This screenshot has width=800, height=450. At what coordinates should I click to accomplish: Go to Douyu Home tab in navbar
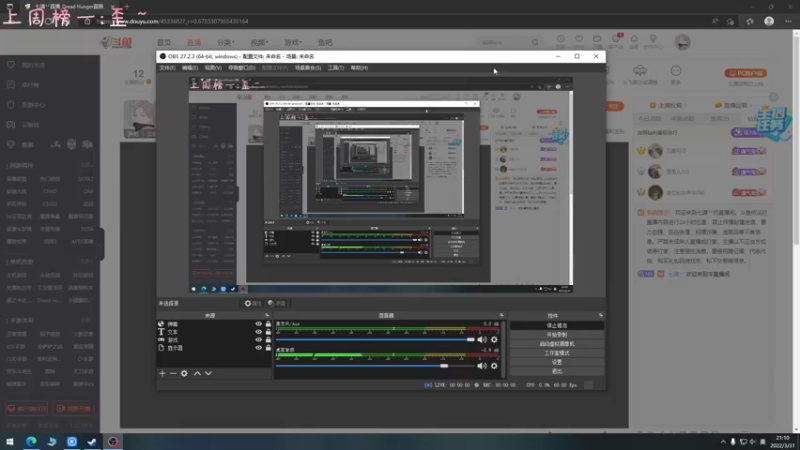tap(164, 42)
